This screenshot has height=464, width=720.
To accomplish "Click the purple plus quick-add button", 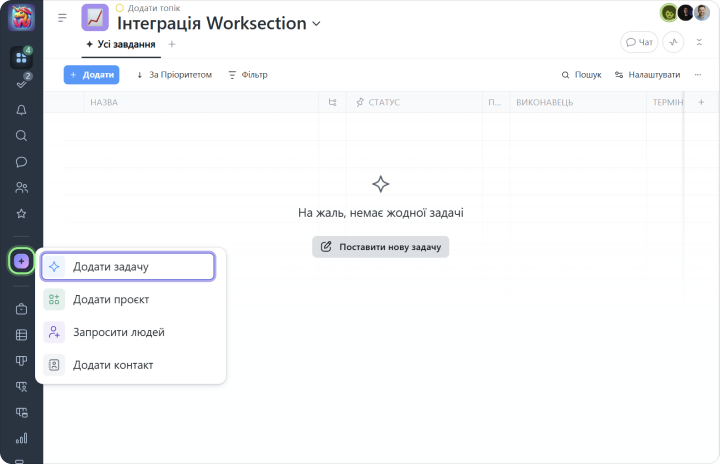I will [x=21, y=261].
